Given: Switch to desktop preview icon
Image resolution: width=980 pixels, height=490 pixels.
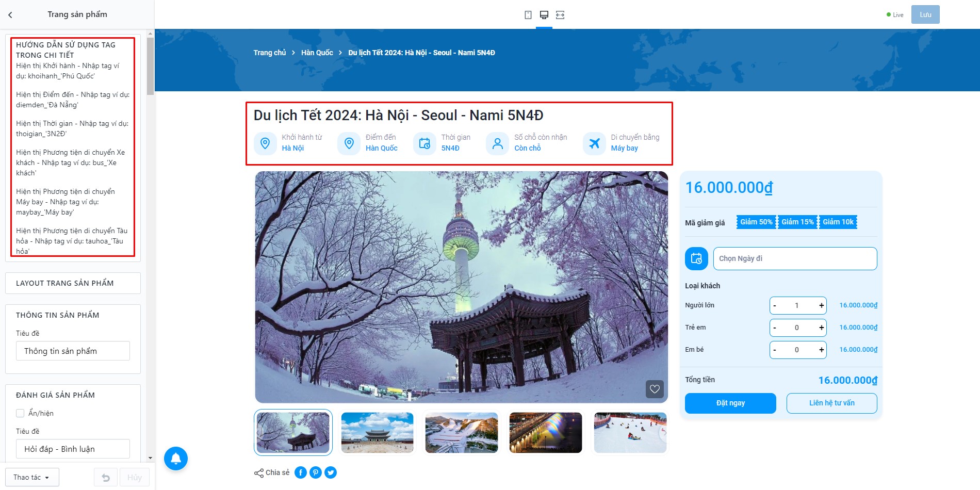Looking at the screenshot, I should [x=544, y=15].
